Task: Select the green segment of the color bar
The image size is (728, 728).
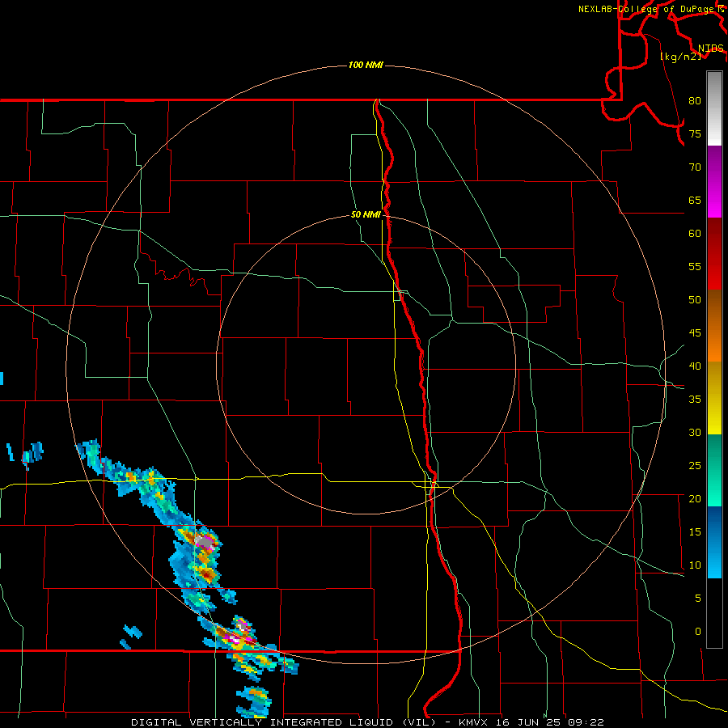Action: [x=714, y=470]
